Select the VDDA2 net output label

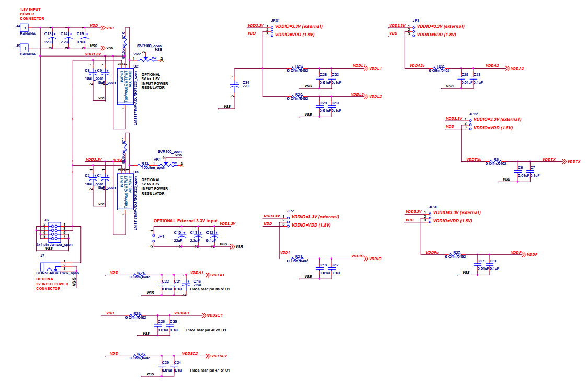516,69
